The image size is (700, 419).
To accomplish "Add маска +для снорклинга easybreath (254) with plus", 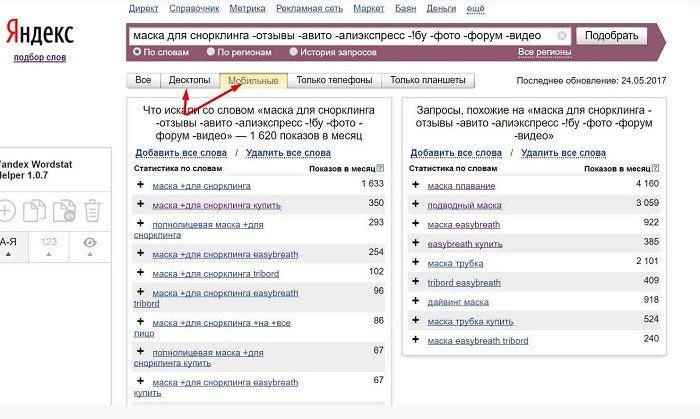I will (x=140, y=253).
